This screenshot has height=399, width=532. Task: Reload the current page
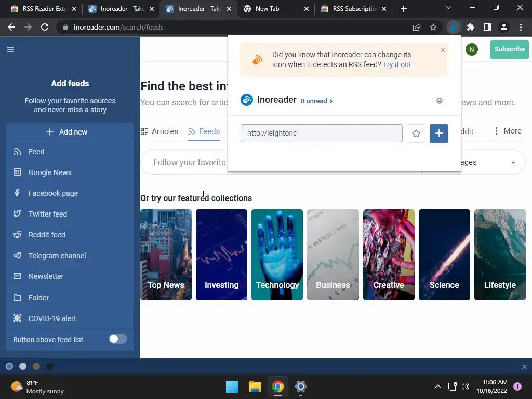45,27
